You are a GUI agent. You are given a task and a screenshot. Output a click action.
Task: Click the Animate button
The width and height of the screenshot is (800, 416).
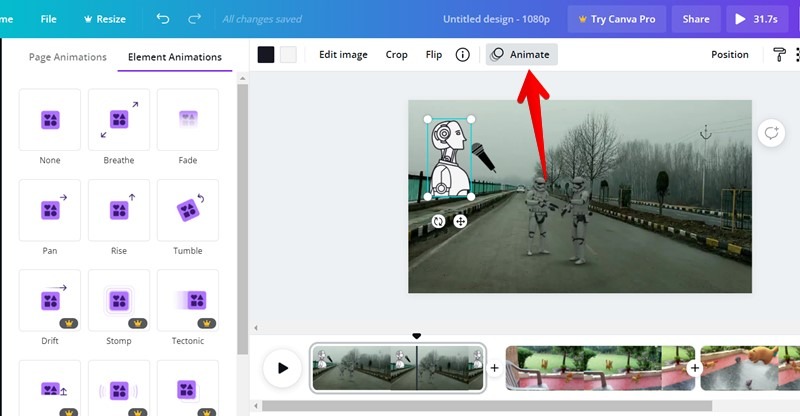(x=521, y=55)
